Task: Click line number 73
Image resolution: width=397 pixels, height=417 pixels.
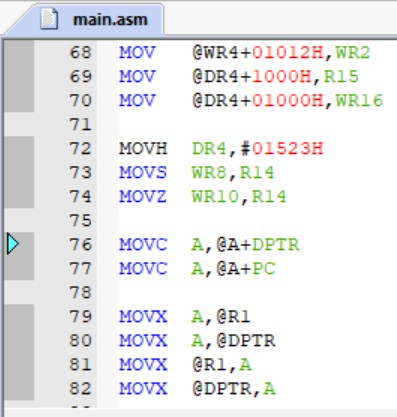Action: (x=80, y=173)
